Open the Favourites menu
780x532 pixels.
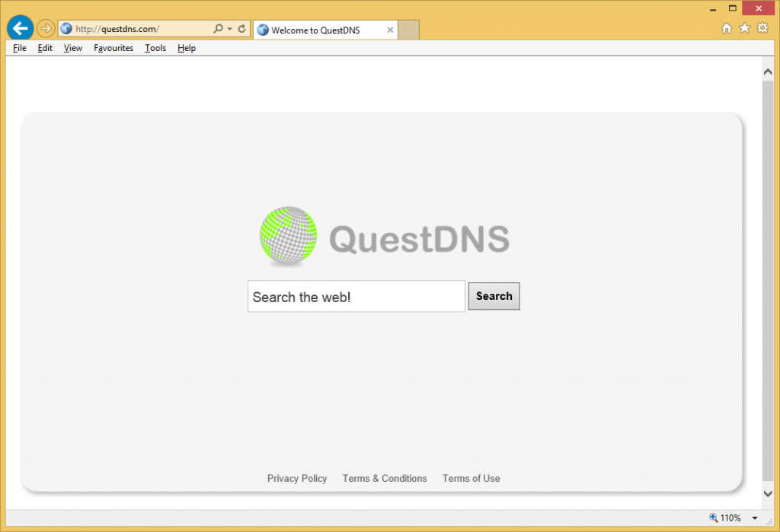pos(113,48)
